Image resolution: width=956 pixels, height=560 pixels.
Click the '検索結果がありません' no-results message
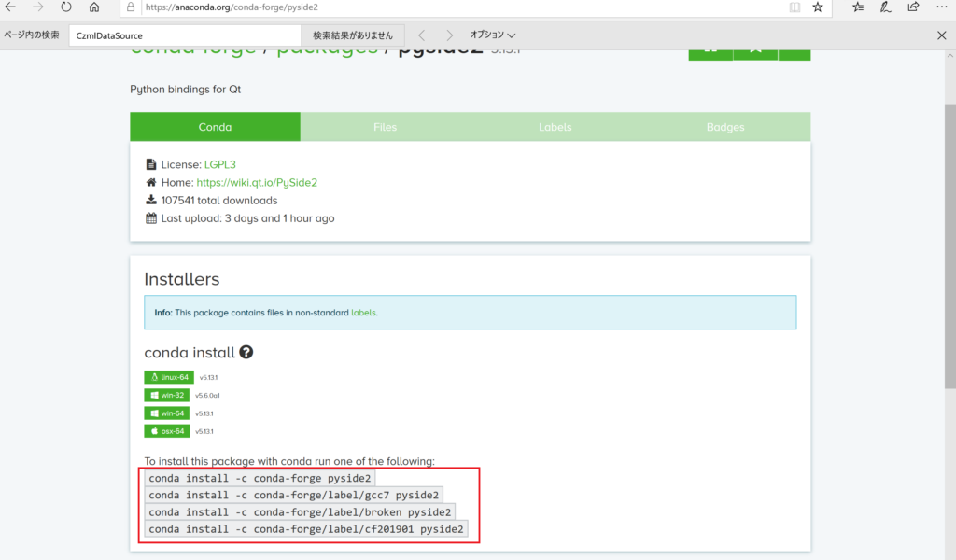(x=353, y=35)
